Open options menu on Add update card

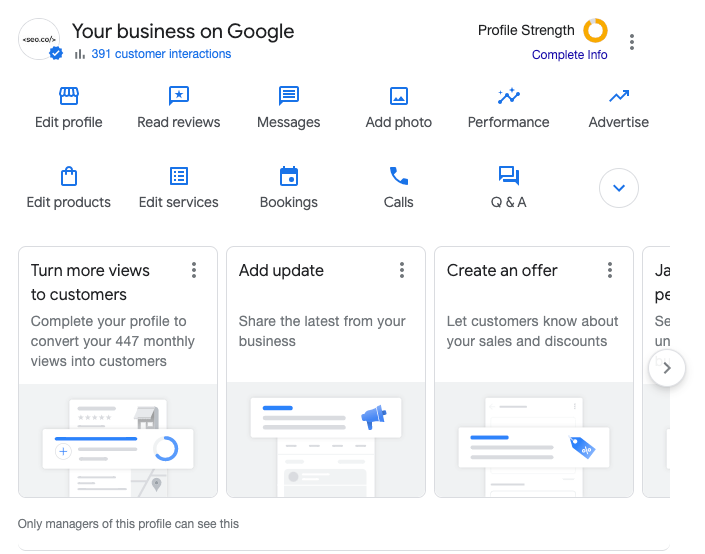402,270
